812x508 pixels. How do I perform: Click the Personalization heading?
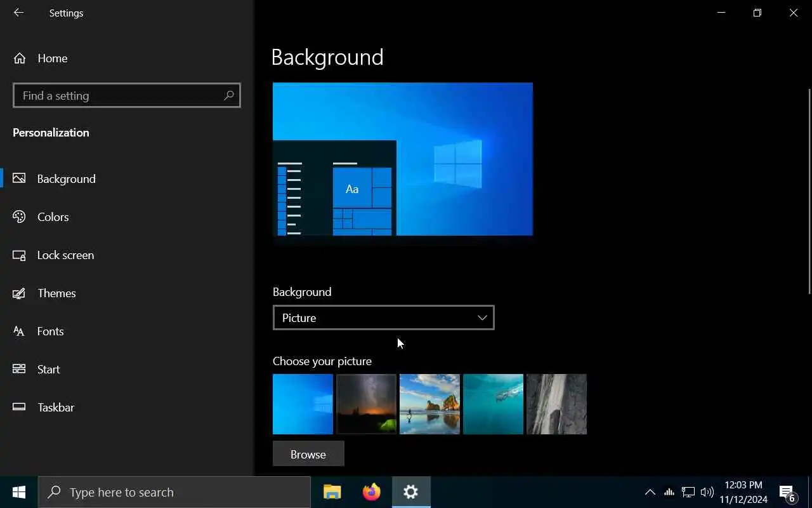pyautogui.click(x=51, y=133)
